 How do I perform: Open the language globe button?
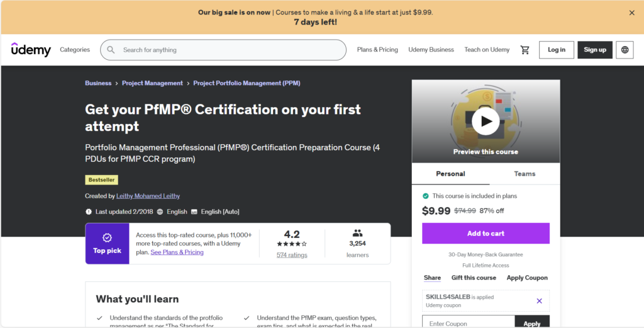tap(625, 50)
